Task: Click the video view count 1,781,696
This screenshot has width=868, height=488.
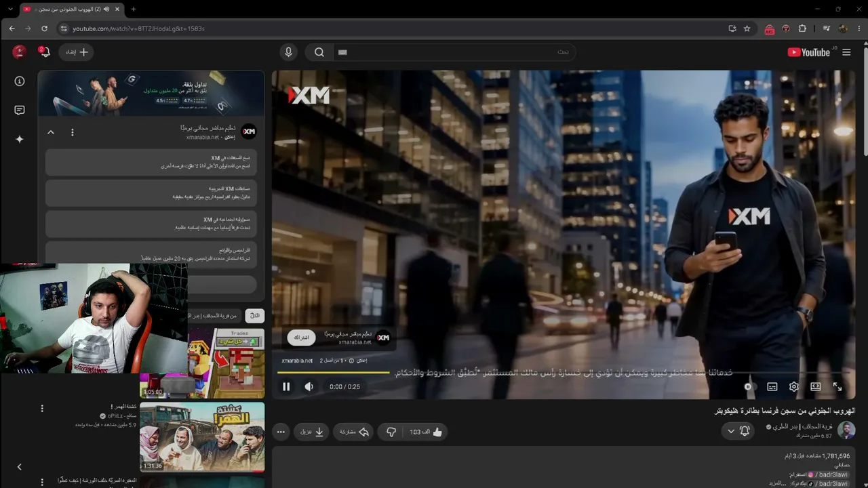Action: point(836,456)
